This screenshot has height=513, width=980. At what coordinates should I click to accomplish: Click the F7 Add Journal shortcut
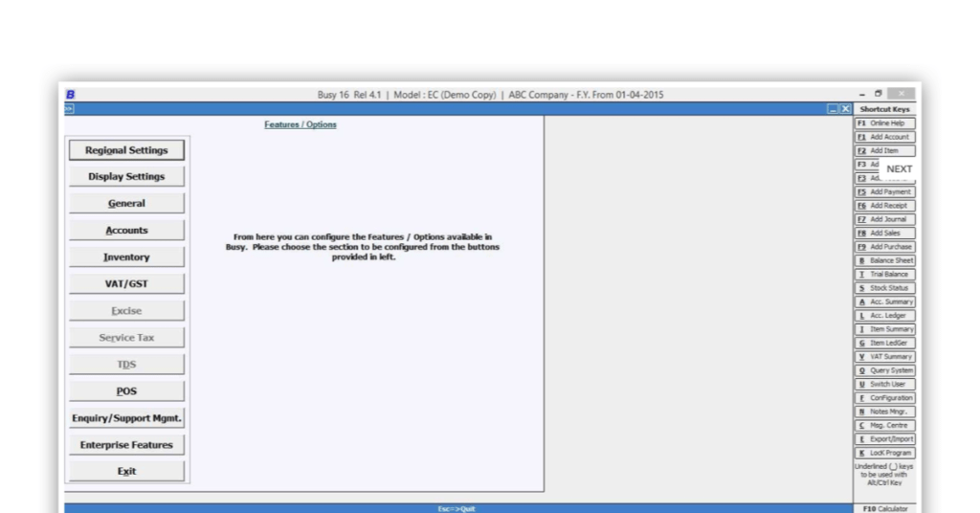[885, 219]
